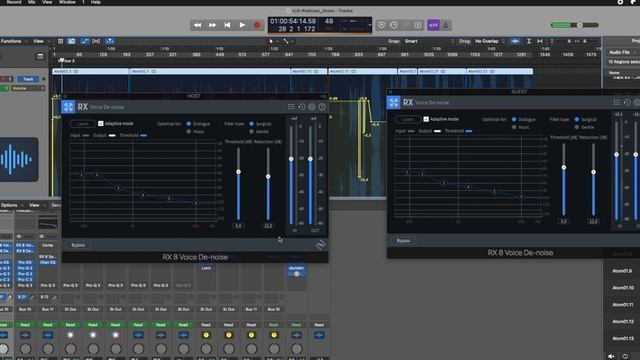Toggle Adaptive mode checkbox in HOST plugin
This screenshot has height=360, width=640.
point(100,123)
